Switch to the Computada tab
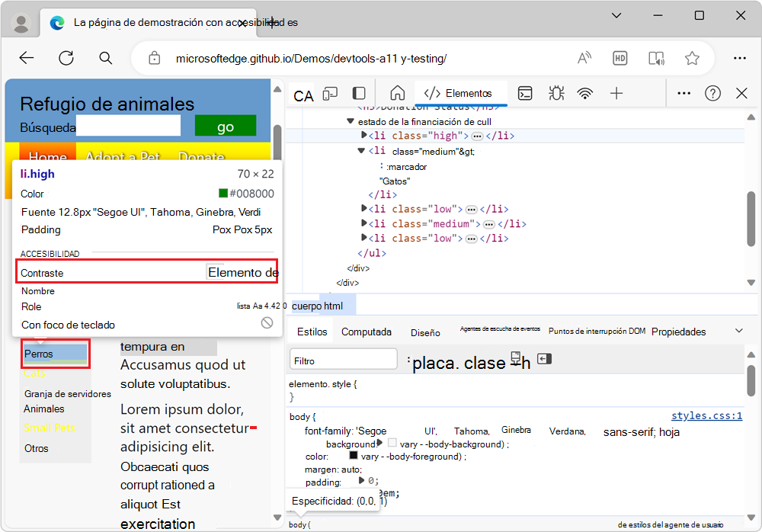 pos(367,332)
